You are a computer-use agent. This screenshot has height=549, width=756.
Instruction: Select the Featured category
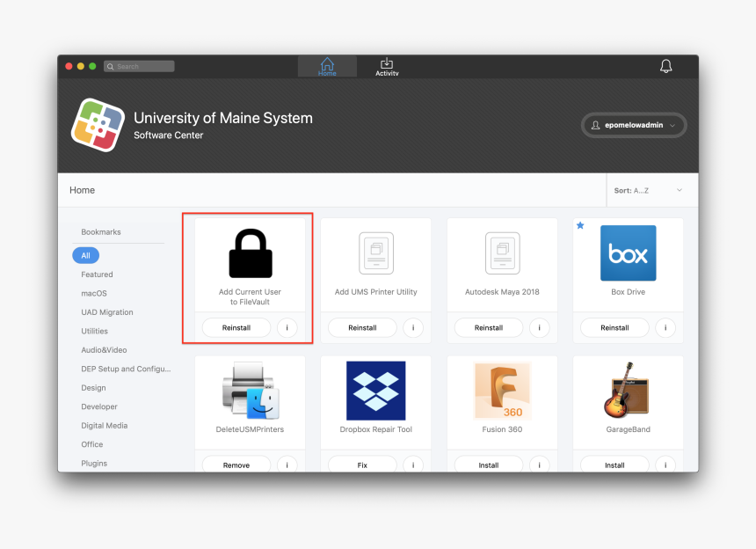pos(97,274)
